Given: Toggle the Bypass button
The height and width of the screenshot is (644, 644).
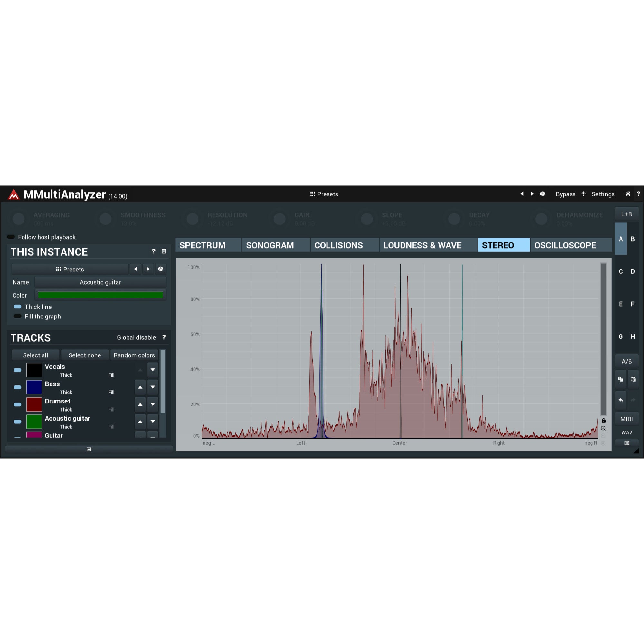Looking at the screenshot, I should click(565, 194).
